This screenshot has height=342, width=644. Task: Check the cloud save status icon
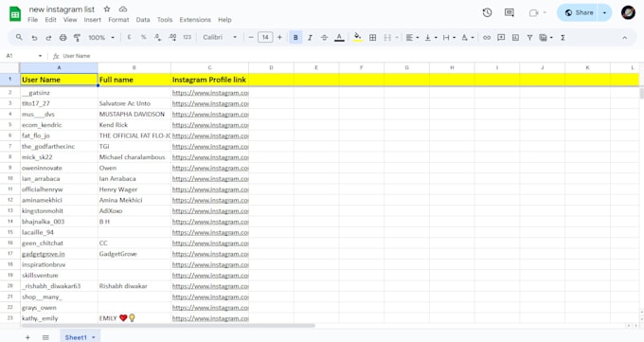pyautogui.click(x=123, y=9)
